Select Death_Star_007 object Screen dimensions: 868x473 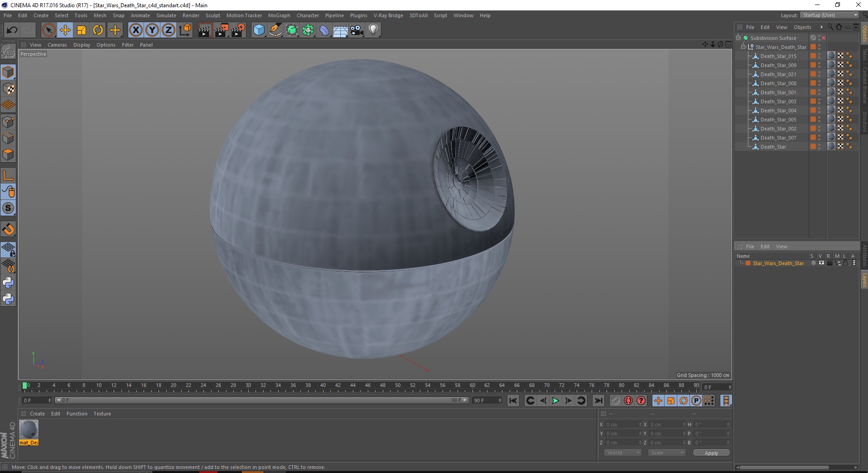point(778,138)
